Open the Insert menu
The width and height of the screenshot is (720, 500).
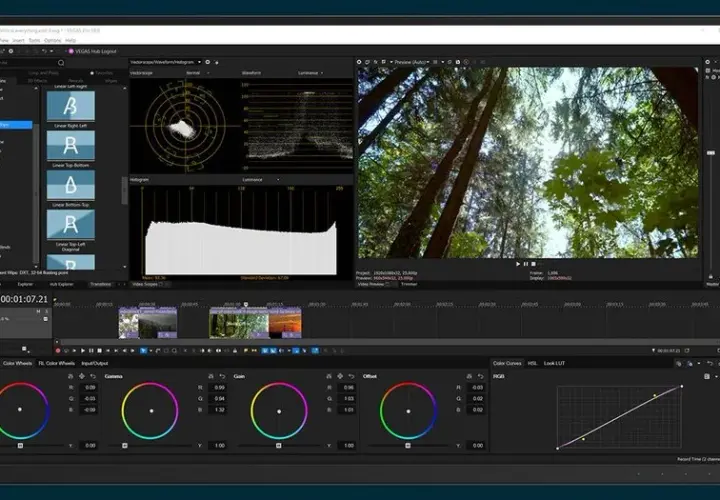coord(18,40)
